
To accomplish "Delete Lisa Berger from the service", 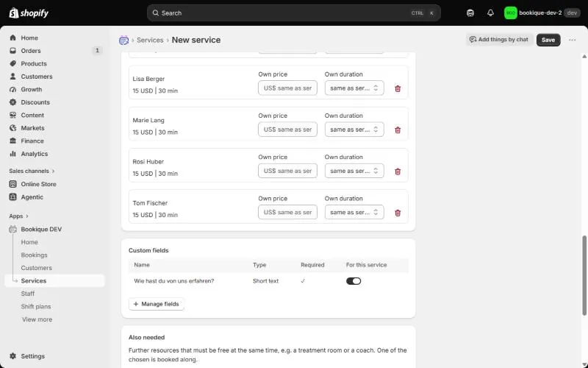I will [398, 88].
